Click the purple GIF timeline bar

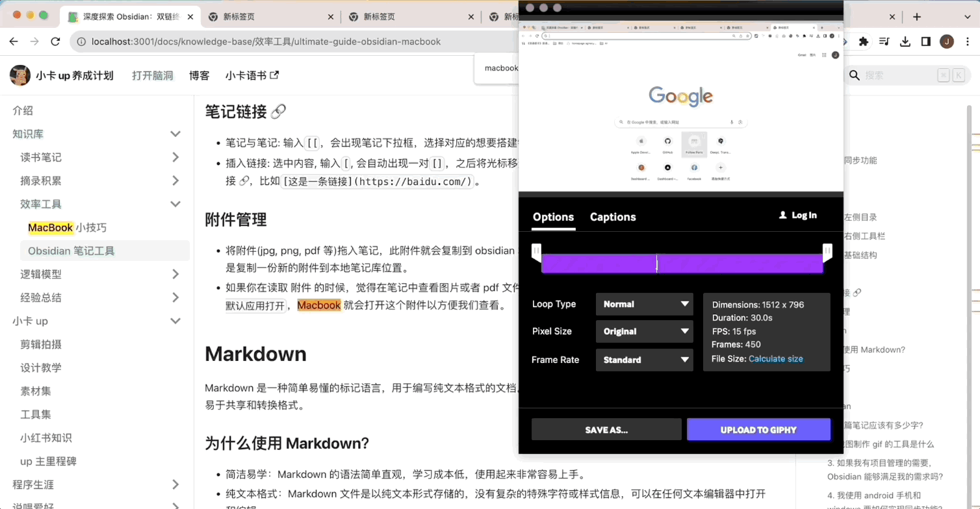click(x=682, y=263)
